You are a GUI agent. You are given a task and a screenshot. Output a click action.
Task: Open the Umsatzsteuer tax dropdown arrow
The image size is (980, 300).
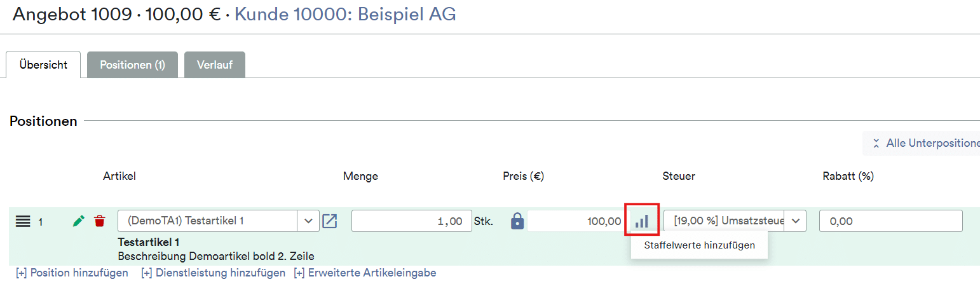(795, 221)
